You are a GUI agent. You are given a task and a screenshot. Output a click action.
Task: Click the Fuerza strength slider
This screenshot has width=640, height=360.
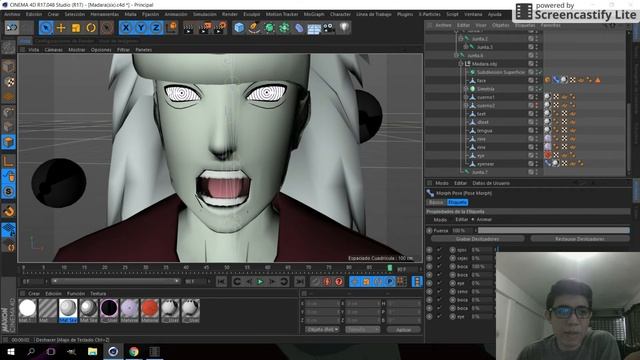(552, 231)
